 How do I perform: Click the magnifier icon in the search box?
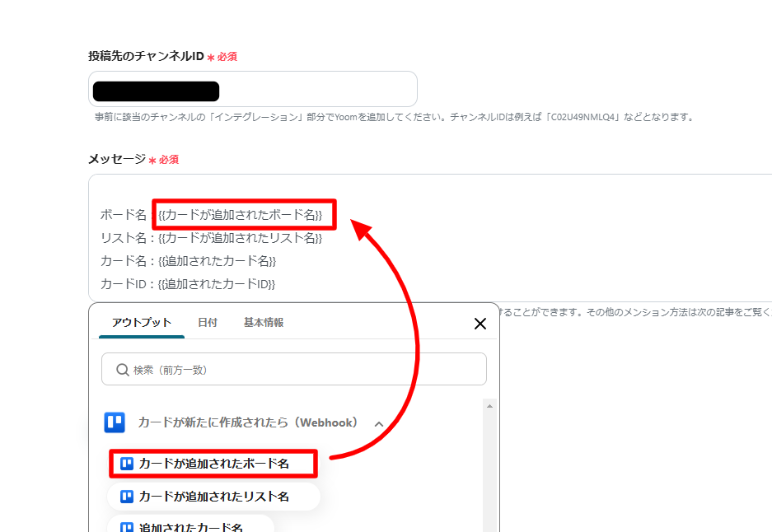[x=122, y=370]
